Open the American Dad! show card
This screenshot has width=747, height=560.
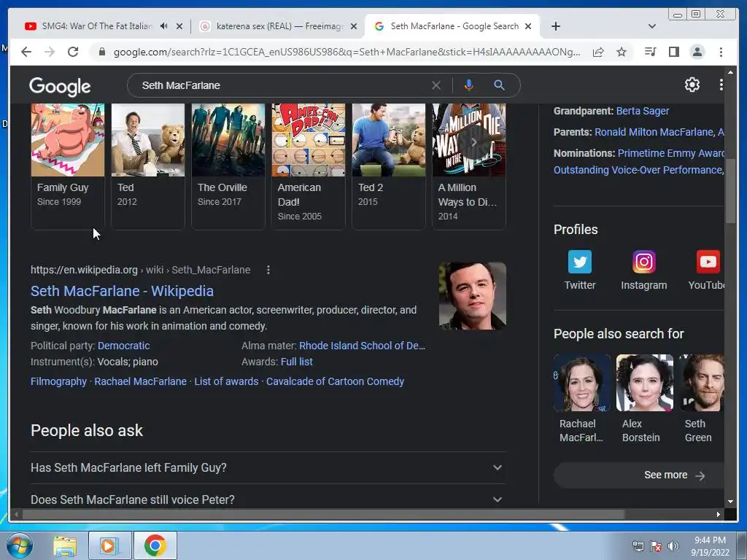[309, 167]
